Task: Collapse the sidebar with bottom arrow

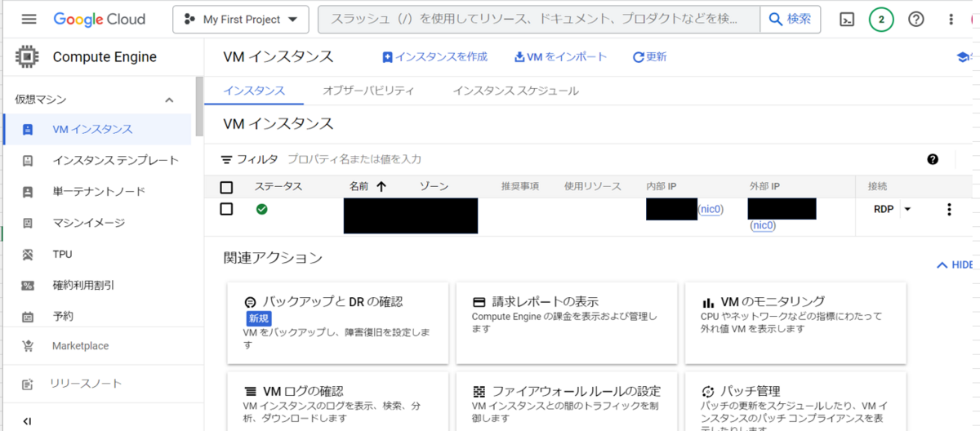Action: [28, 421]
